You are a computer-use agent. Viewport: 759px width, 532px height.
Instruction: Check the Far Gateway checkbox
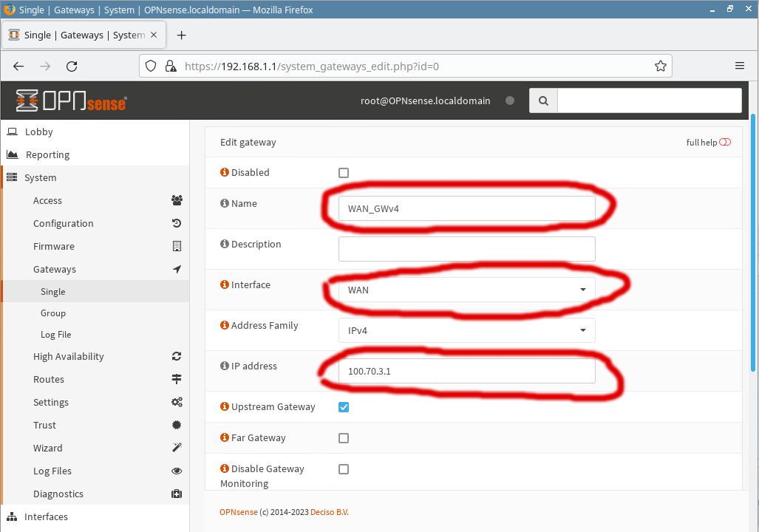(344, 438)
